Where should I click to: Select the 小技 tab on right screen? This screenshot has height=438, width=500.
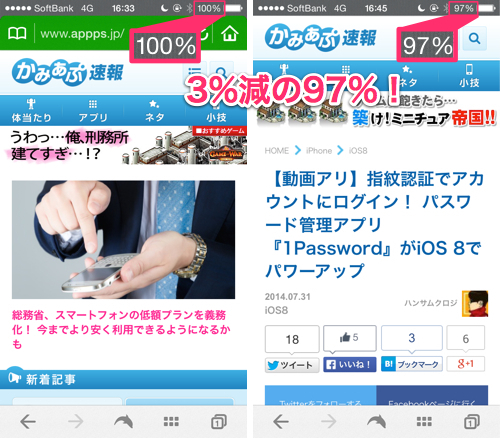(469, 76)
